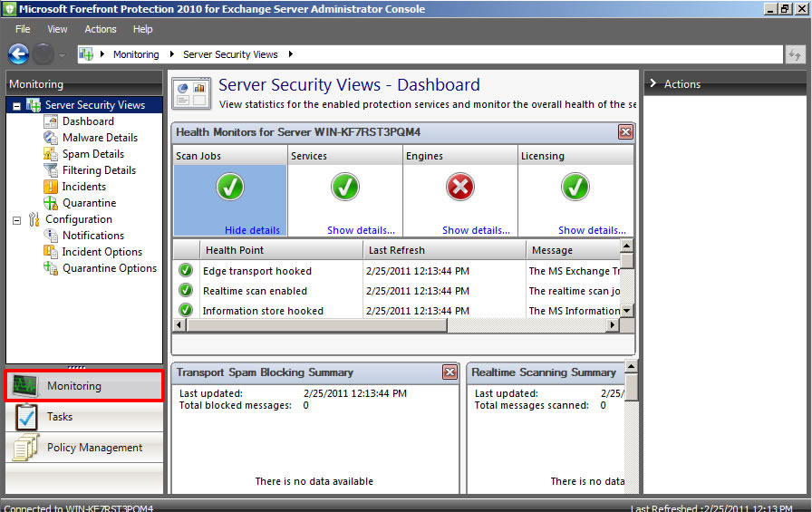Viewport: 812px width, 512px height.
Task: Click the Licensing green status icon
Action: (575, 188)
